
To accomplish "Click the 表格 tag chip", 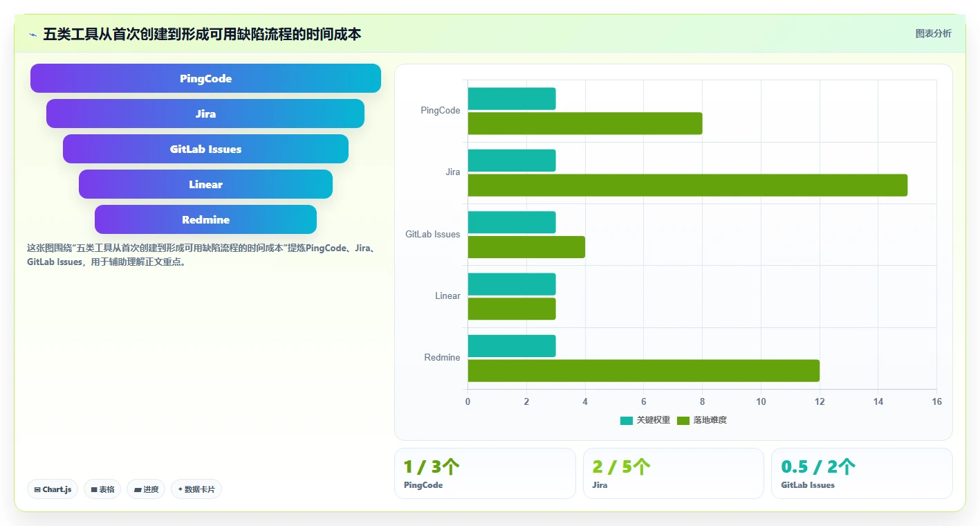I will click(x=102, y=489).
